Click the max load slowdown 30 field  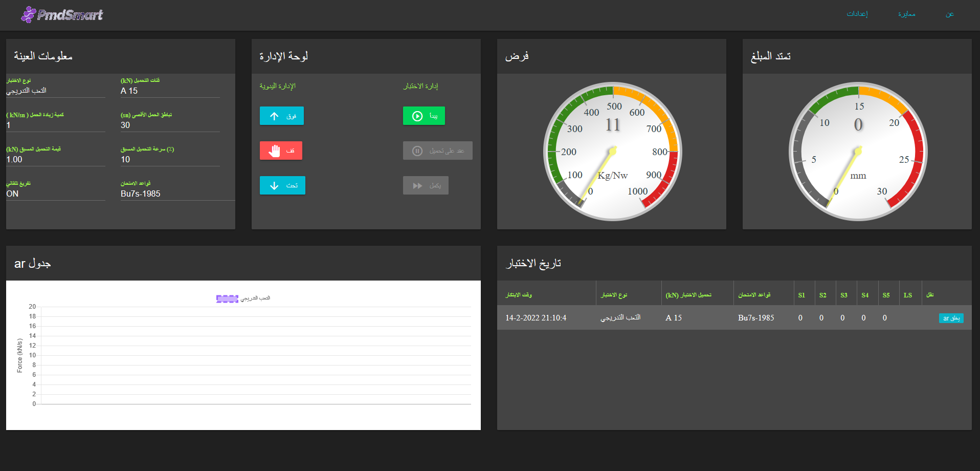coord(170,125)
